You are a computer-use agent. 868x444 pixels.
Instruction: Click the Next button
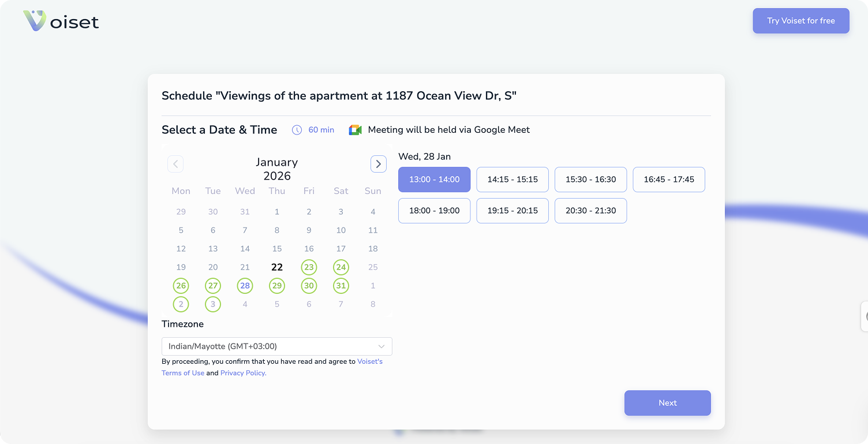point(667,403)
